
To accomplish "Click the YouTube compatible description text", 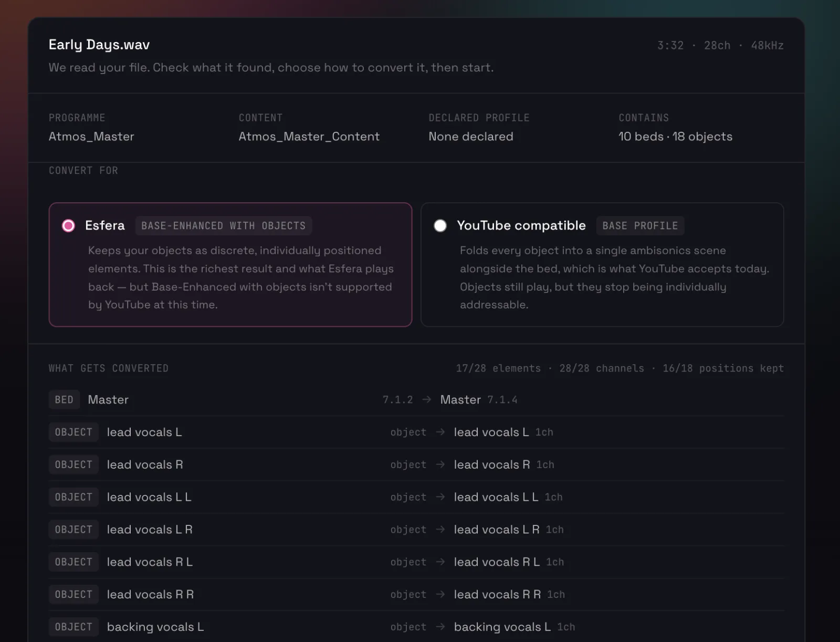I will [614, 277].
